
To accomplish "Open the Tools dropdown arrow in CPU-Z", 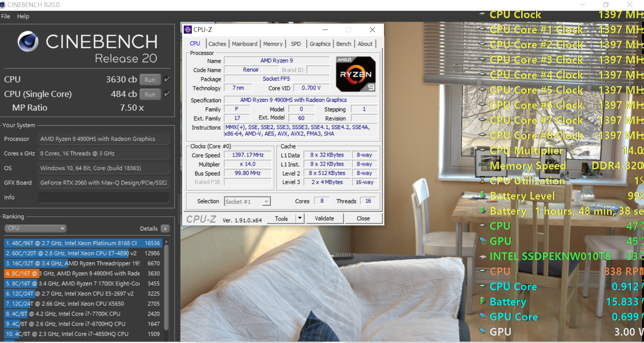I will pos(300,218).
